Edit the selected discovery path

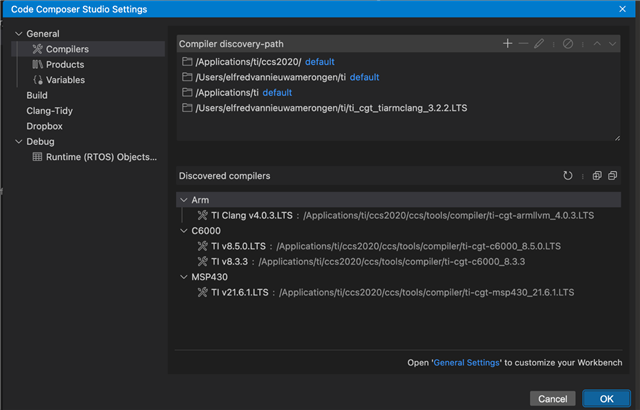(539, 44)
